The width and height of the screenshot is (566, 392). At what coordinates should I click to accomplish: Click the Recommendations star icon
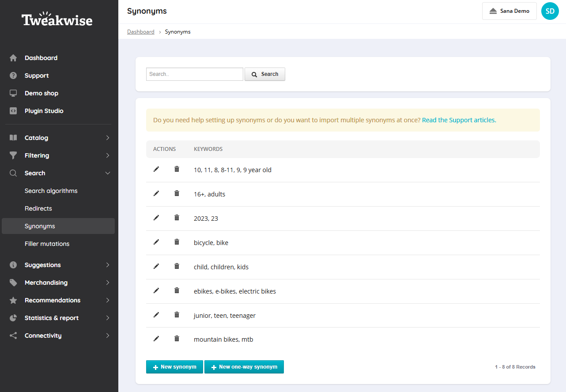tap(13, 300)
